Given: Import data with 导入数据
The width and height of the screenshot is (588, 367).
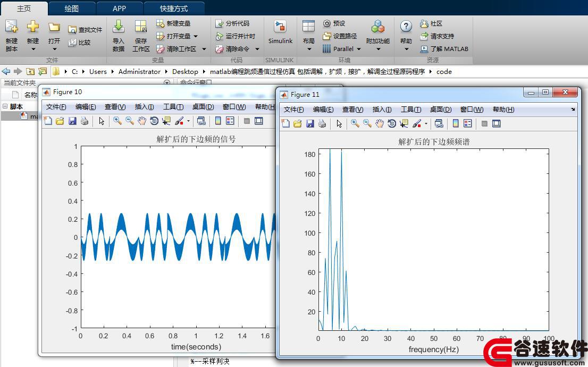Looking at the screenshot, I should [x=119, y=36].
